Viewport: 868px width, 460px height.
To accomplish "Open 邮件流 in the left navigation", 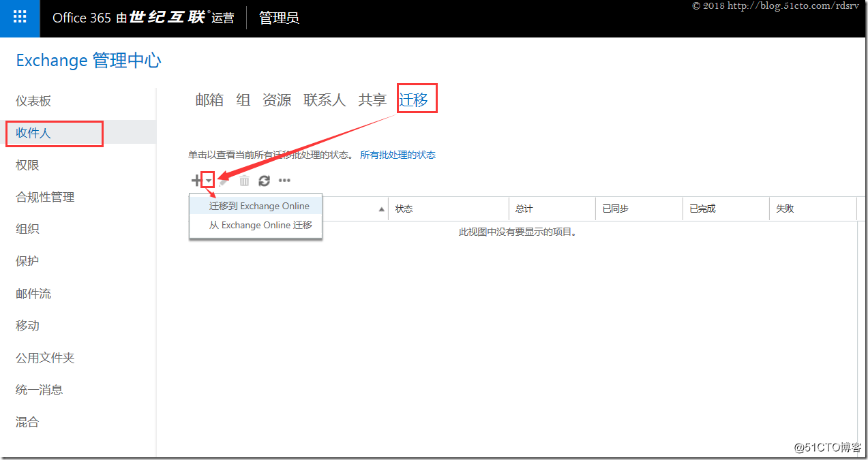I will pos(33,294).
